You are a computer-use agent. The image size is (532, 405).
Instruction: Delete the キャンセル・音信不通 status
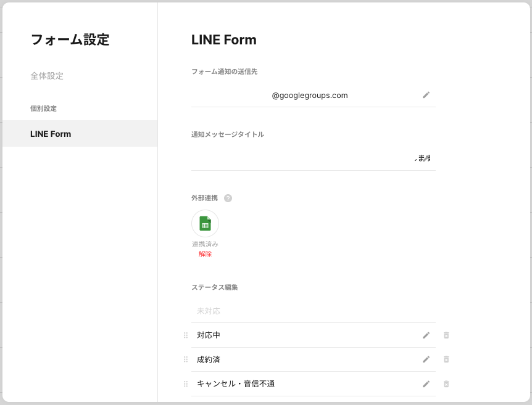coord(446,384)
